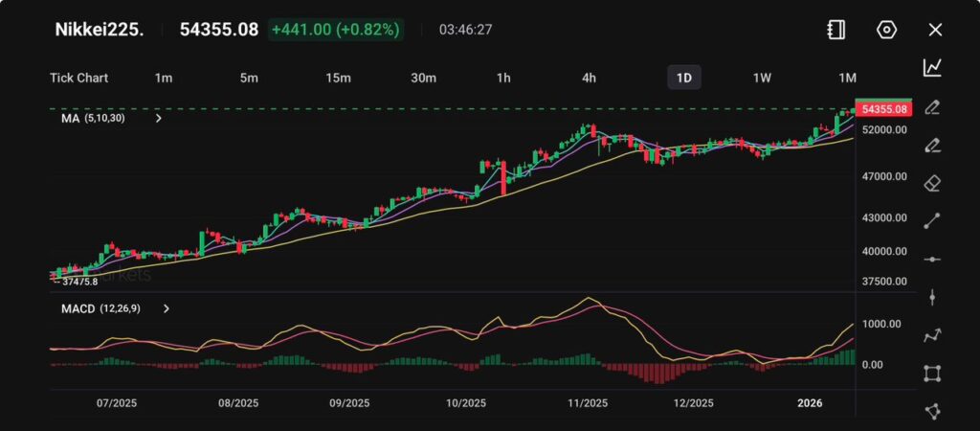Select the Eraser tool
This screenshot has width=980, height=431.
coord(931,183)
